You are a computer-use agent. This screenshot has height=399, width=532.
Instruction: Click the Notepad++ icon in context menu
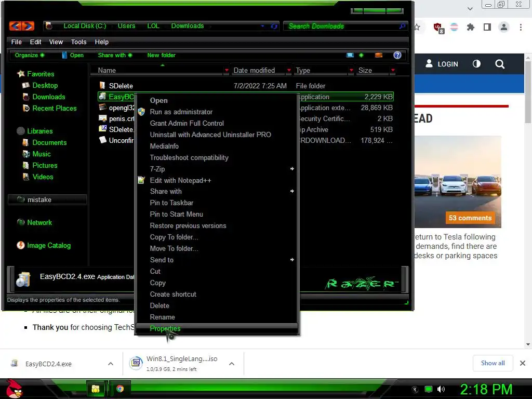tap(141, 180)
